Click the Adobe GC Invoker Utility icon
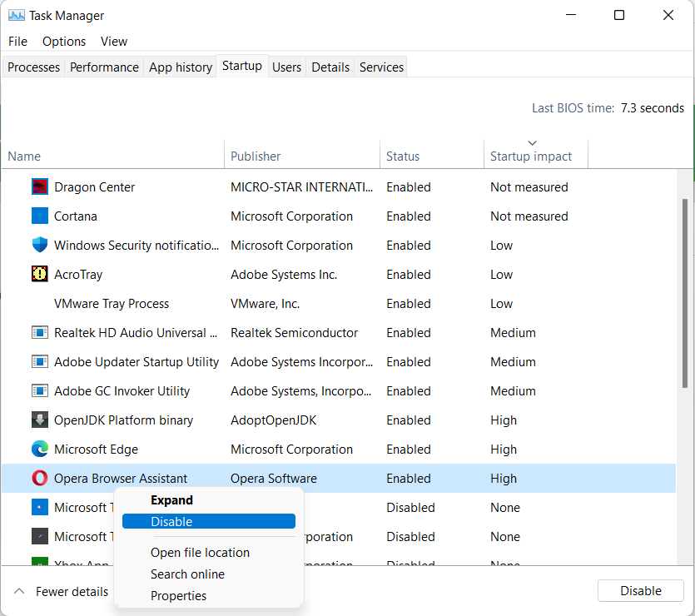Screen dimensions: 695x616 40,391
